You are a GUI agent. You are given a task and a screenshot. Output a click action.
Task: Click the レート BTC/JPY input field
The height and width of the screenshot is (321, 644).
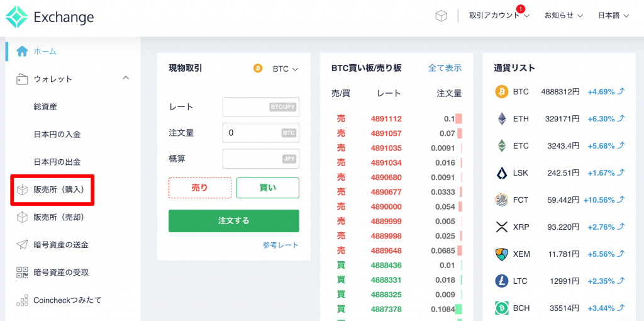[x=260, y=107]
